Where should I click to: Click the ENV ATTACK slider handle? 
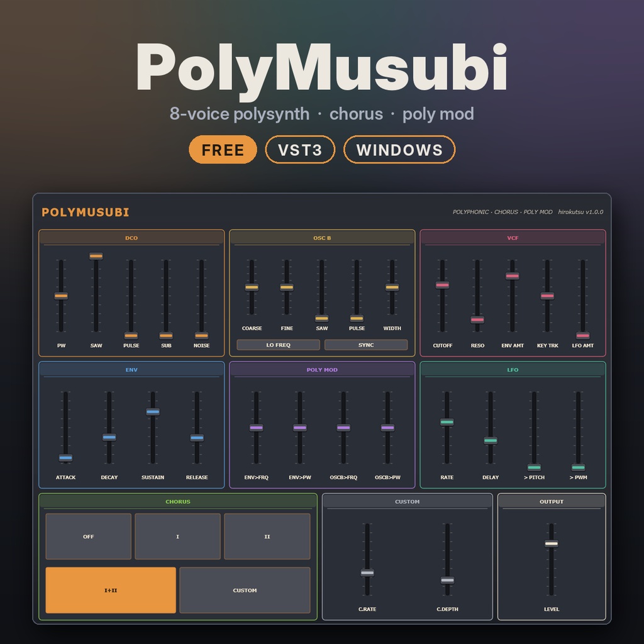click(65, 458)
